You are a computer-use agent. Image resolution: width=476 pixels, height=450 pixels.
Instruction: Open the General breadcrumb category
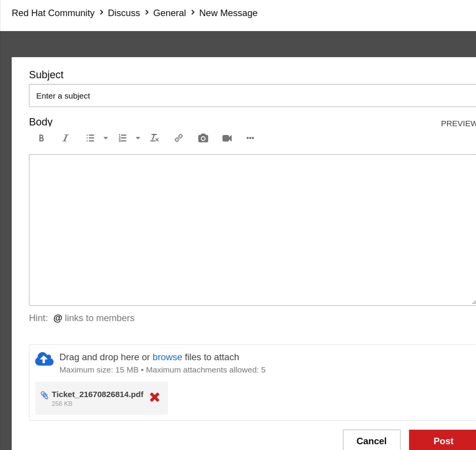(169, 13)
